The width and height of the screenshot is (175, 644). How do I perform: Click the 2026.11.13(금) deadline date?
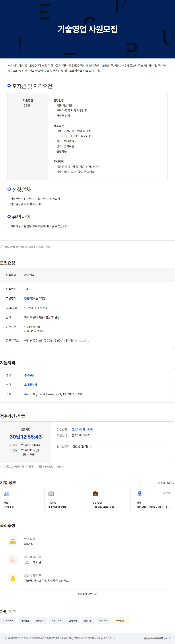(x=30, y=450)
